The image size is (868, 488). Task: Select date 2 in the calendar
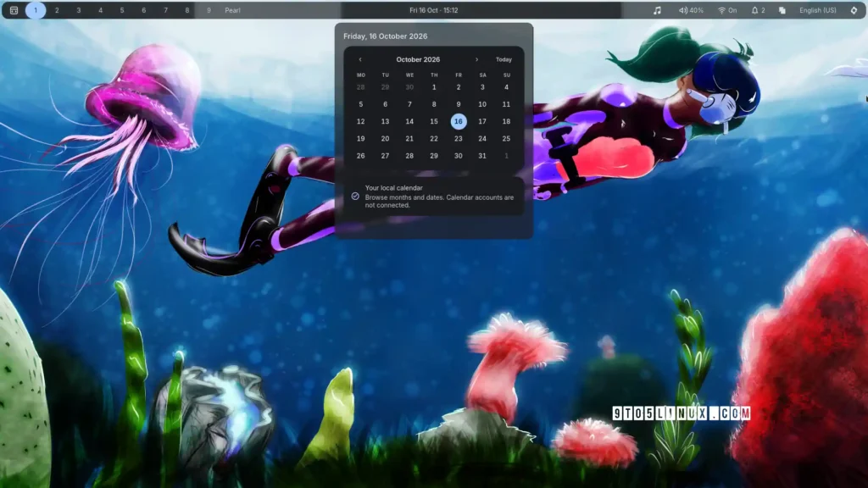click(459, 87)
